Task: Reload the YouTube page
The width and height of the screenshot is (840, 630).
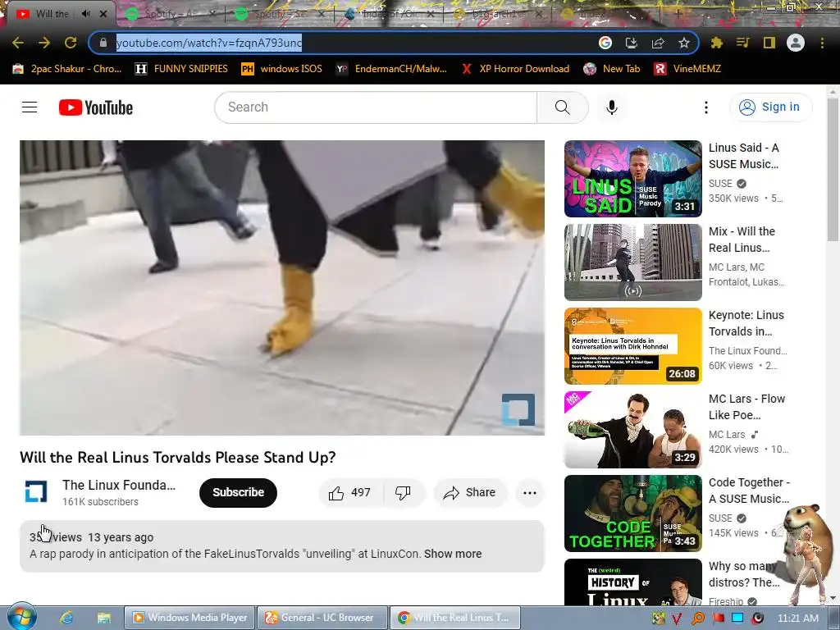Action: pos(71,43)
